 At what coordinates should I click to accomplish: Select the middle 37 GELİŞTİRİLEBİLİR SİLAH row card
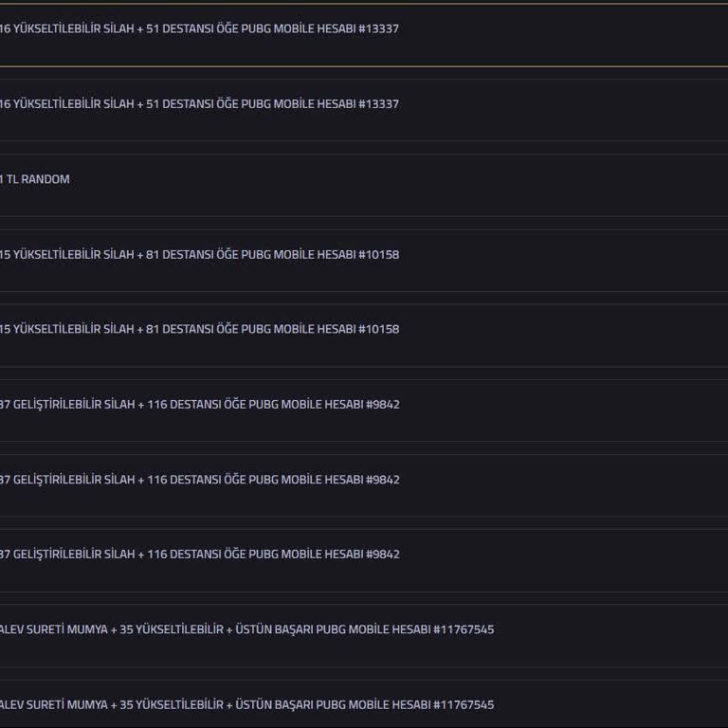[x=569, y=484]
